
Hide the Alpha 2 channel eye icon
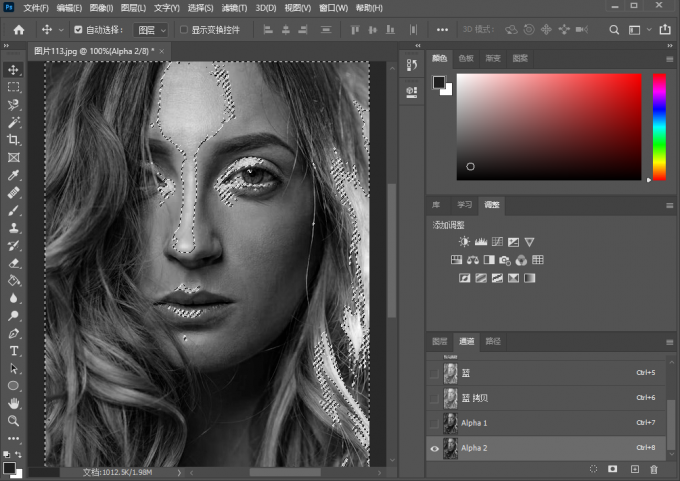tap(434, 448)
